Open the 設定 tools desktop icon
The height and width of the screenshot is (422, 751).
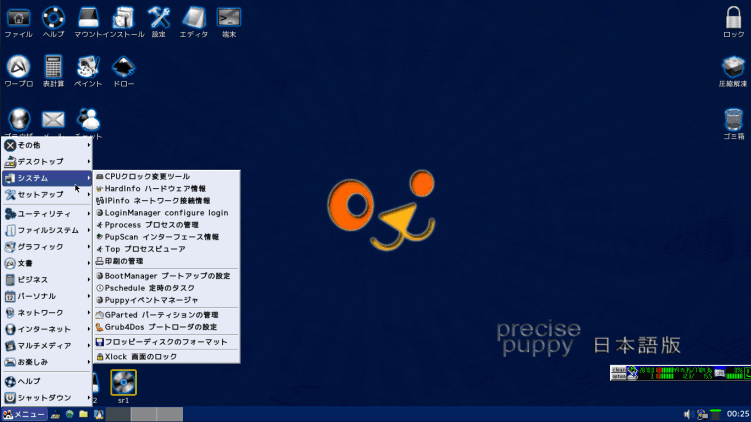pos(159,23)
